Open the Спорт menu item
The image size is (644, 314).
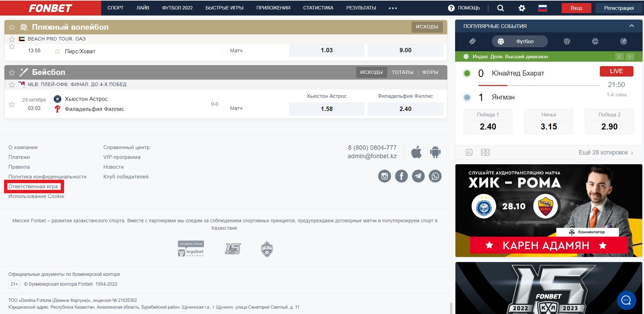pyautogui.click(x=115, y=8)
